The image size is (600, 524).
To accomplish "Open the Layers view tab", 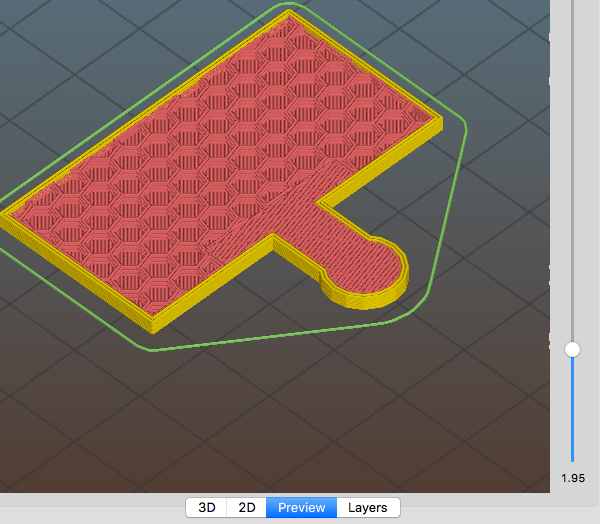I will tap(368, 507).
